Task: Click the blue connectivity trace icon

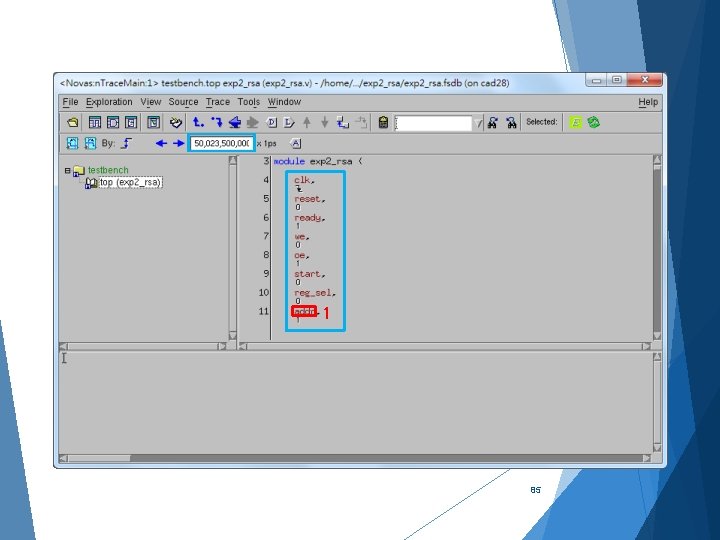Action: click(x=343, y=123)
